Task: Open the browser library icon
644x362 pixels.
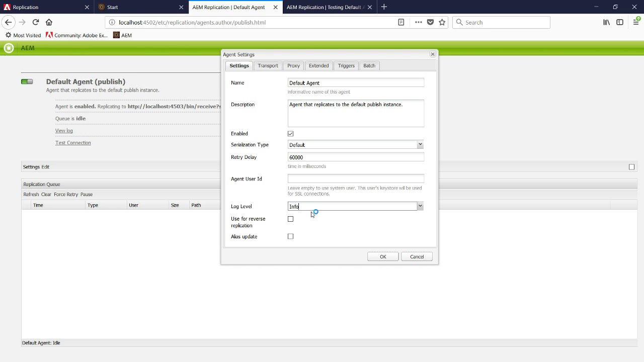Action: 607,22
